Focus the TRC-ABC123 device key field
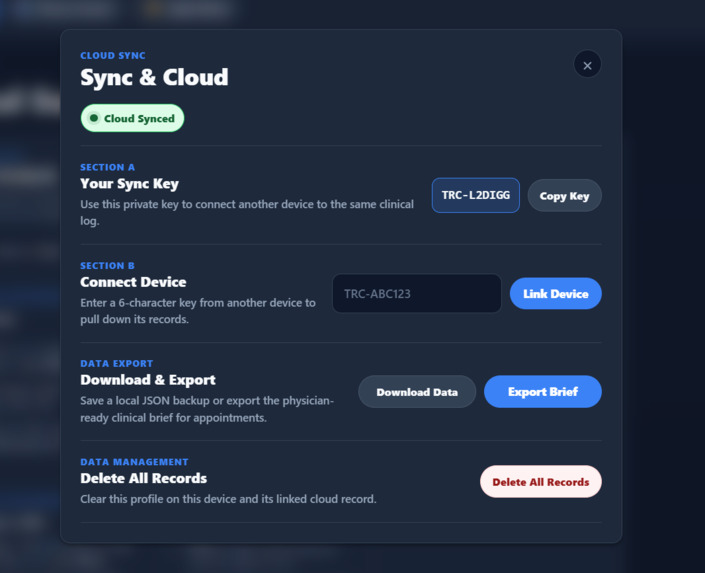The width and height of the screenshot is (705, 573). point(417,294)
